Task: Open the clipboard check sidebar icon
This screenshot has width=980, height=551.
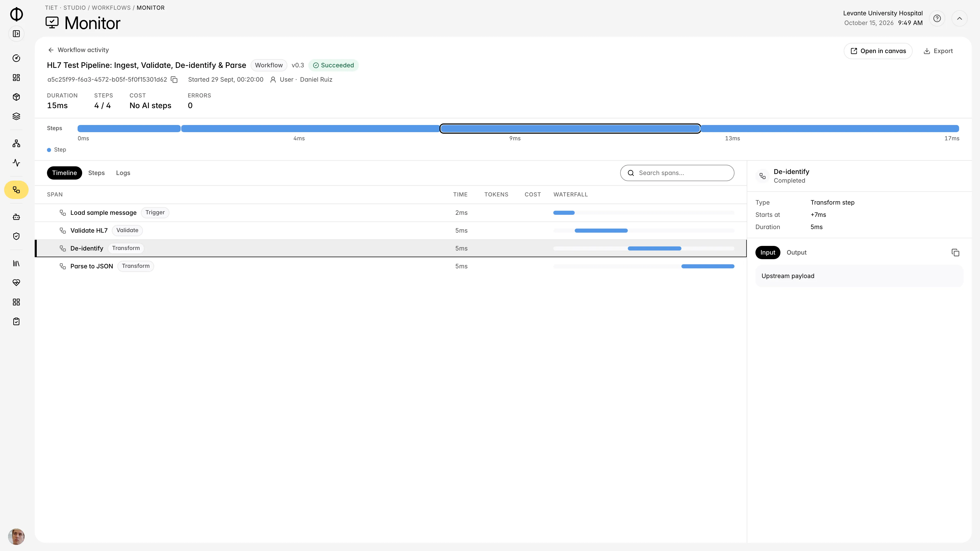Action: (16, 321)
